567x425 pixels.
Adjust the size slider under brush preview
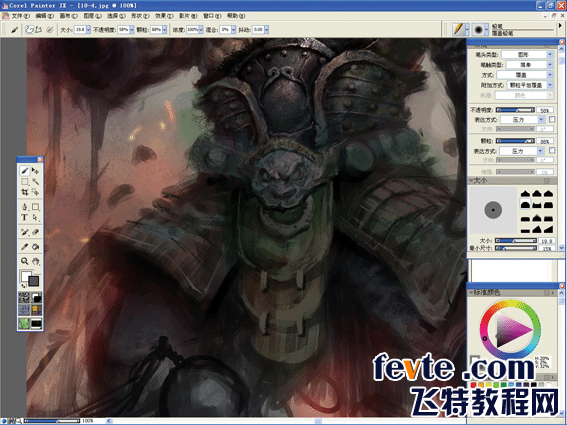tap(515, 241)
